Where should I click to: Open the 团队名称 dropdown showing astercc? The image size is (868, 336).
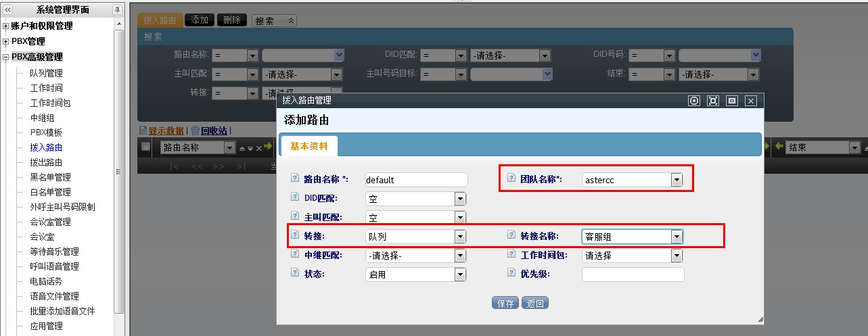[x=676, y=180]
